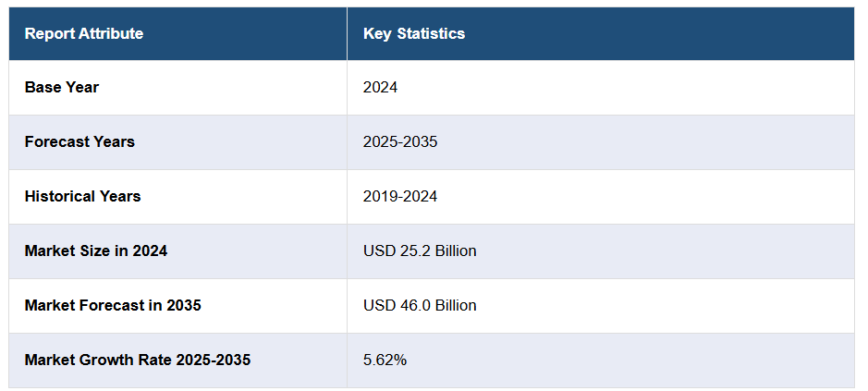Click the Key Statistics column header
Screen dimensions: 868x391
tap(414, 34)
